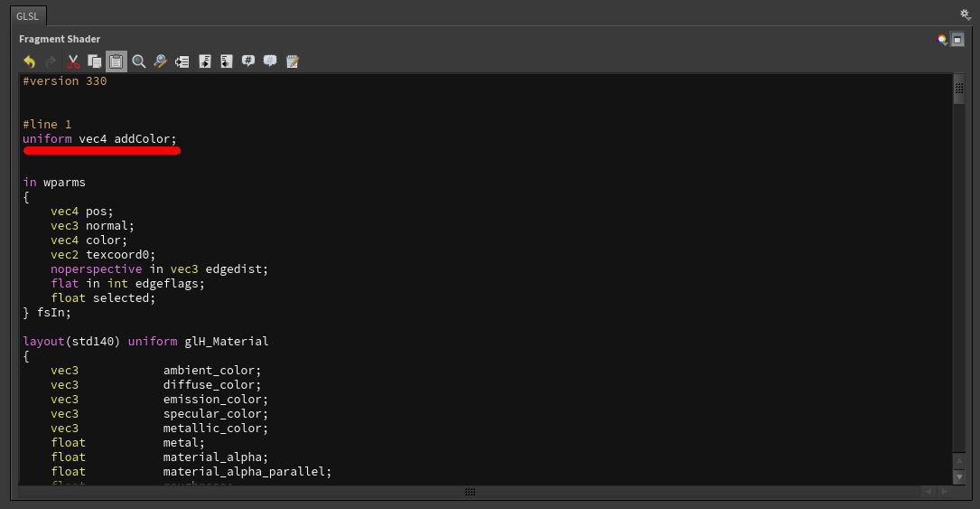The width and height of the screenshot is (980, 509).
Task: Click the scroll-up arrow of vertical scrollbar
Action: [958, 461]
